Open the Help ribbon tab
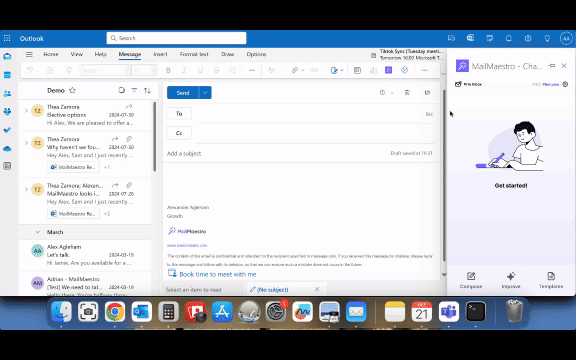 coord(100,54)
